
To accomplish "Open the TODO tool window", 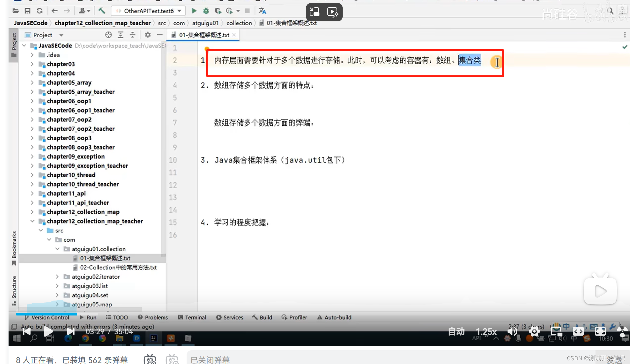I will click(x=117, y=317).
